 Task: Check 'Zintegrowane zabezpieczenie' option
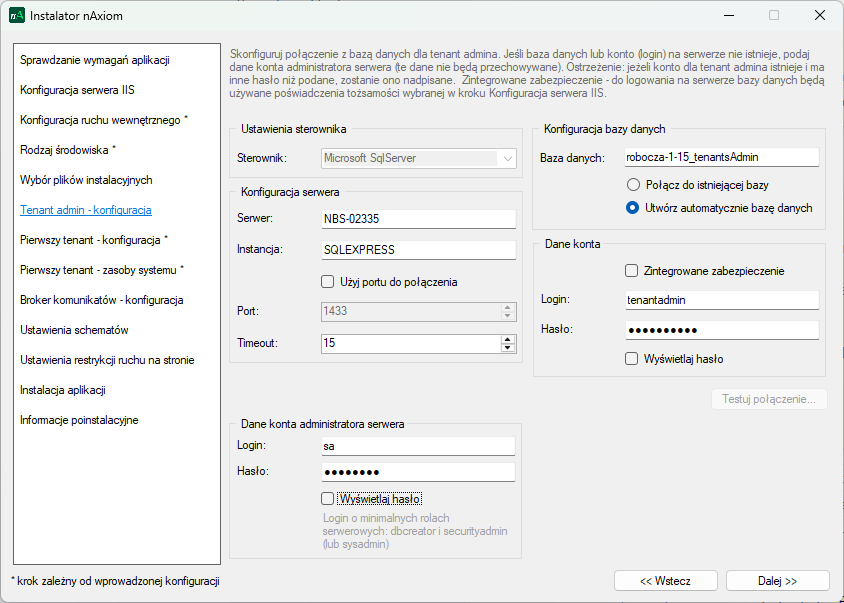click(632, 271)
